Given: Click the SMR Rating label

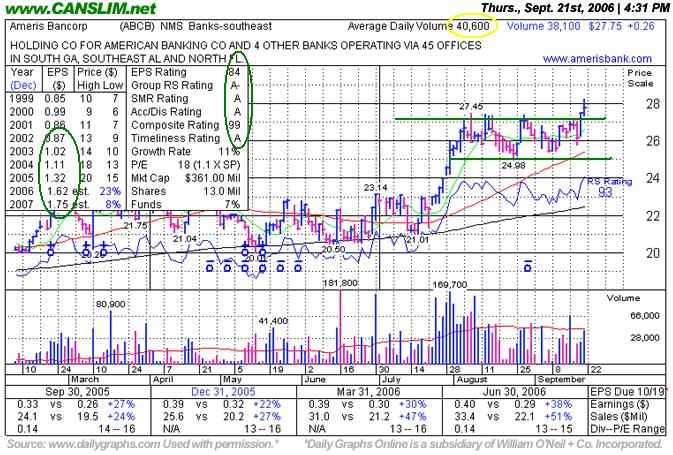Looking at the screenshot, I should click(x=160, y=99).
